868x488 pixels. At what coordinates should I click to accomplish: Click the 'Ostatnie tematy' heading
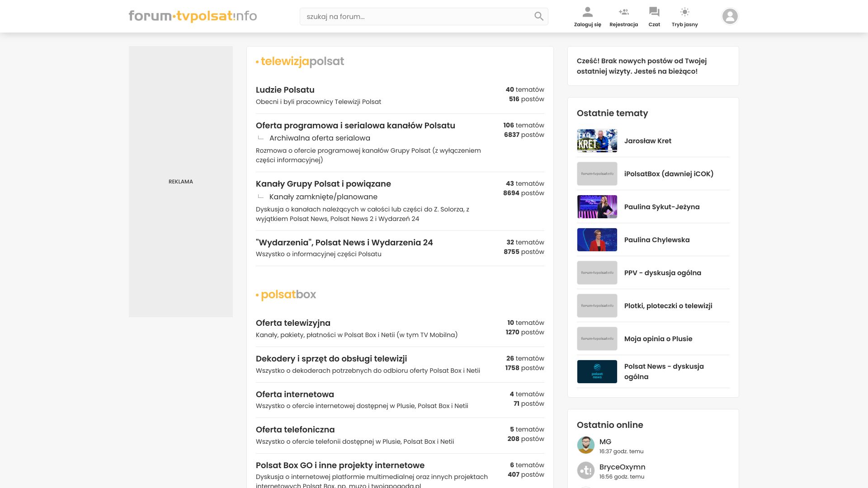pyautogui.click(x=612, y=113)
